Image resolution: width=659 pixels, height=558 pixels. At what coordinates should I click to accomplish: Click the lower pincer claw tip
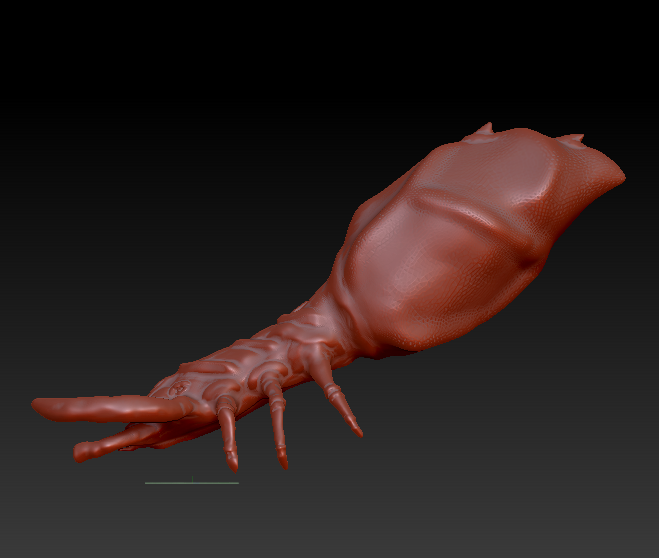[78, 453]
